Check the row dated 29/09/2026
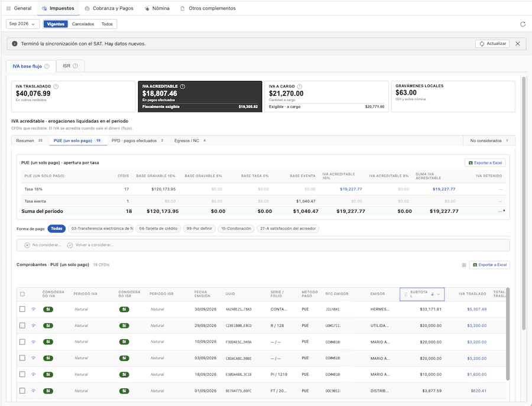The width and height of the screenshot is (532, 406). click(x=22, y=326)
